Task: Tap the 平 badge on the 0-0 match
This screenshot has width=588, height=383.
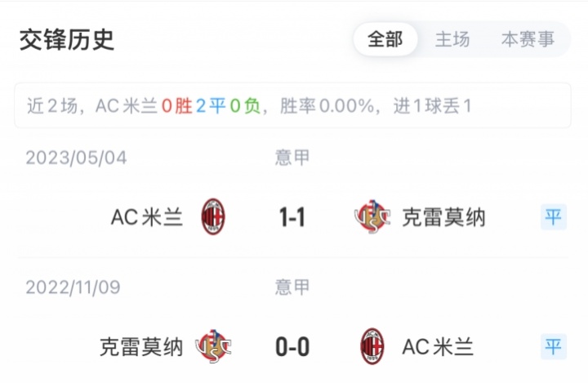Action: pyautogui.click(x=554, y=347)
